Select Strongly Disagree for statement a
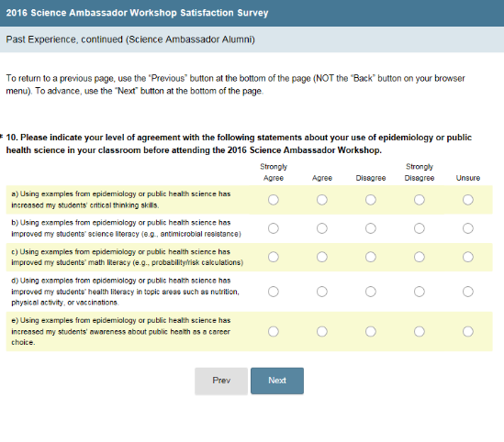The height and width of the screenshot is (442, 504). click(x=420, y=200)
